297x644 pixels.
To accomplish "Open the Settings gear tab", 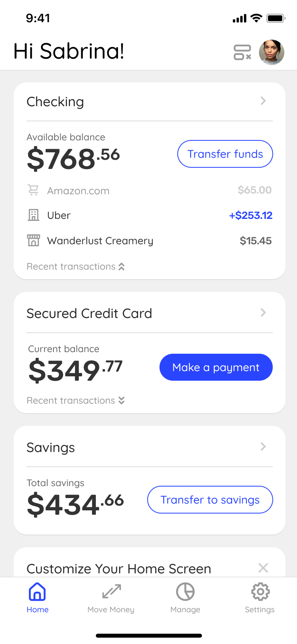I will click(x=260, y=598).
